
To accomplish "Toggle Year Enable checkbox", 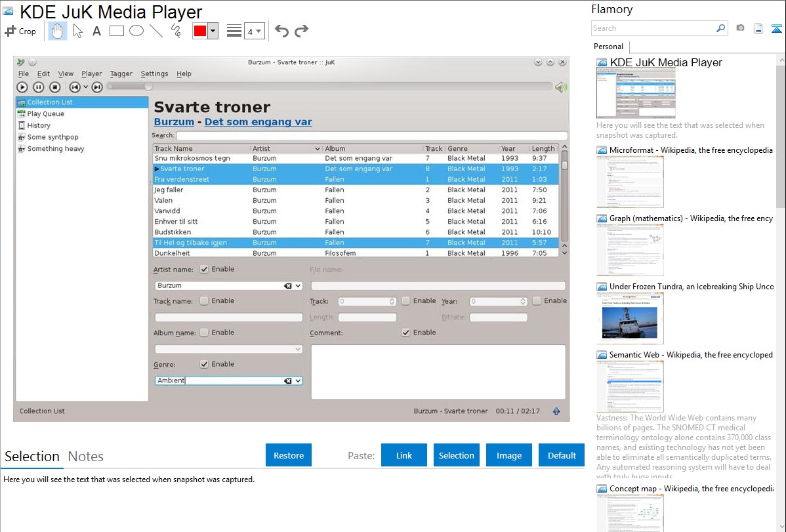I will [x=537, y=301].
